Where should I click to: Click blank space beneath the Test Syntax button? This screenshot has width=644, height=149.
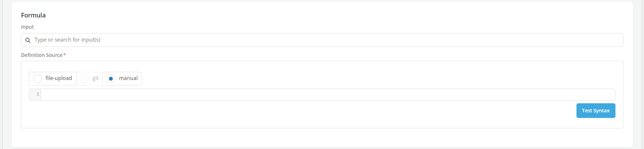tap(596, 123)
